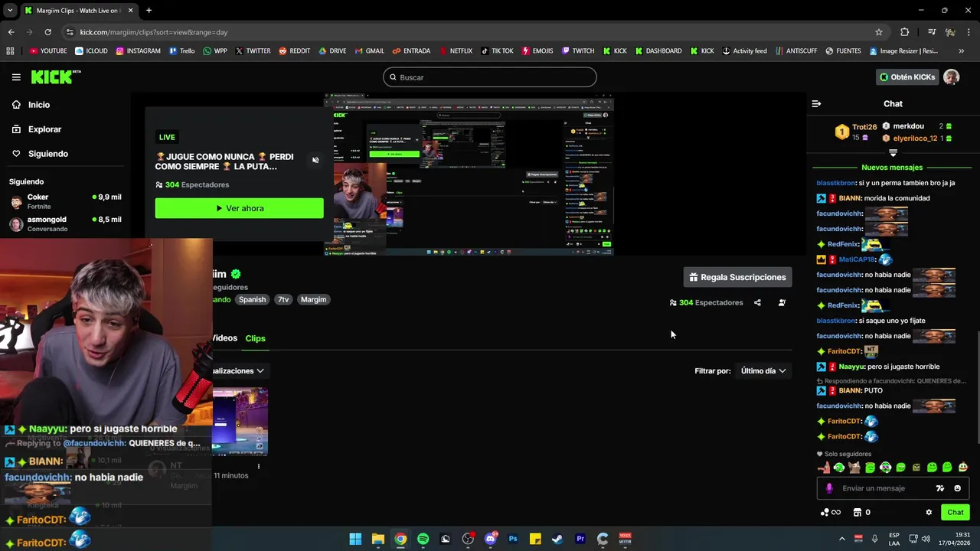Insert the cat quick emote in chat
The height and width of the screenshot is (551, 980).
pos(854,468)
